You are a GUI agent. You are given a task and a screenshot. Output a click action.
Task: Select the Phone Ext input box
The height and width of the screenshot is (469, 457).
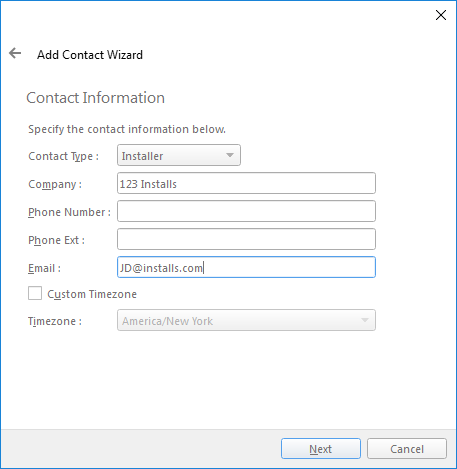click(x=246, y=239)
